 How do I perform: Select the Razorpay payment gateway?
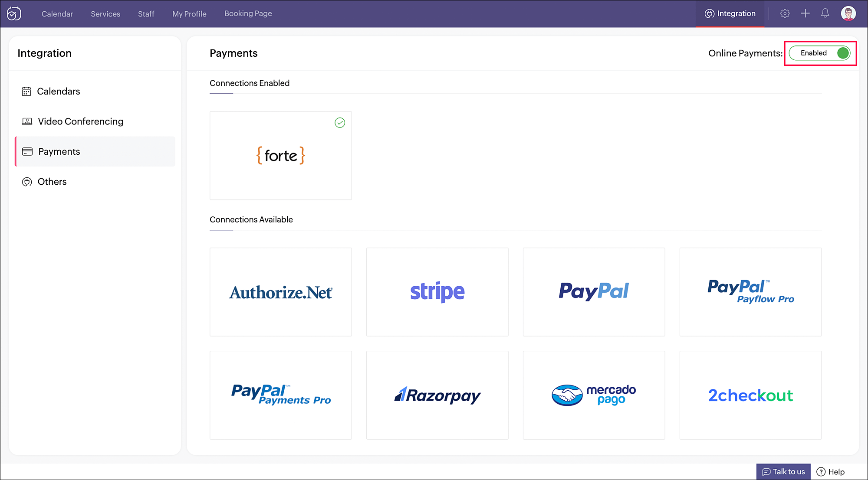437,395
